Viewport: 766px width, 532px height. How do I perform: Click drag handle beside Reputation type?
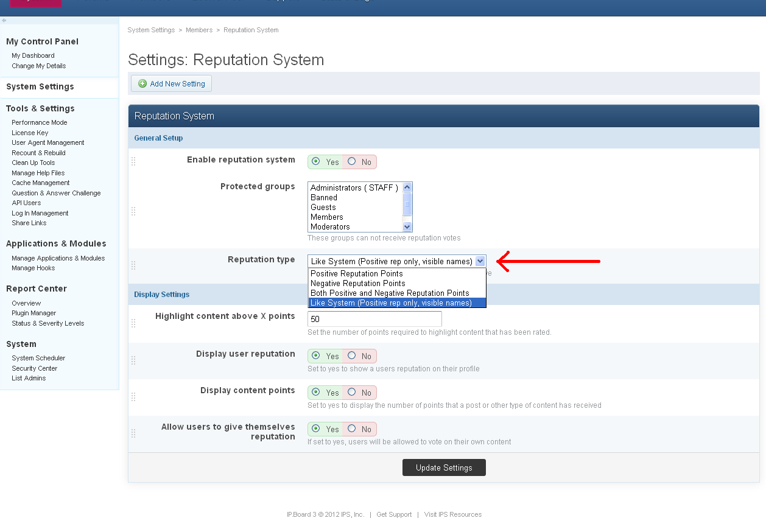(x=133, y=265)
